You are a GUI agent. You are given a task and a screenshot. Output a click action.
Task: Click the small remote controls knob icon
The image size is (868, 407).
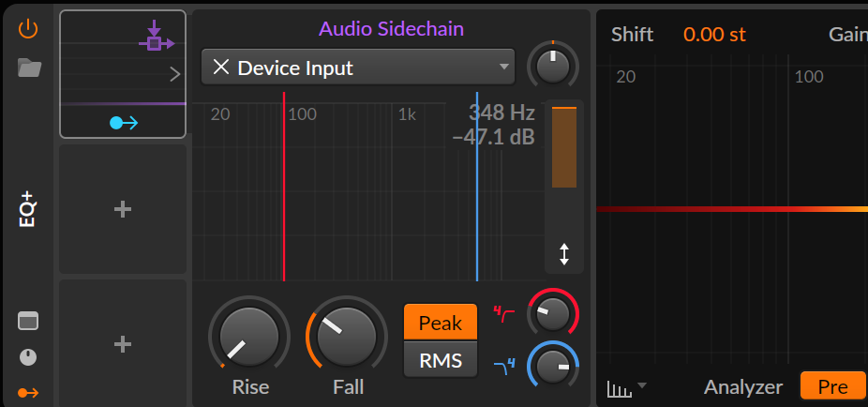click(x=29, y=357)
